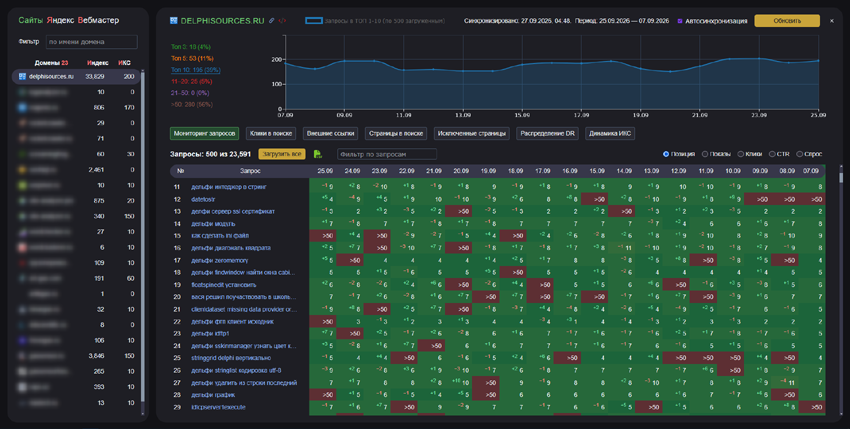Viewport: 850px width, 429px height.
Task: Click the 25.09 date column header
Action: click(325, 171)
